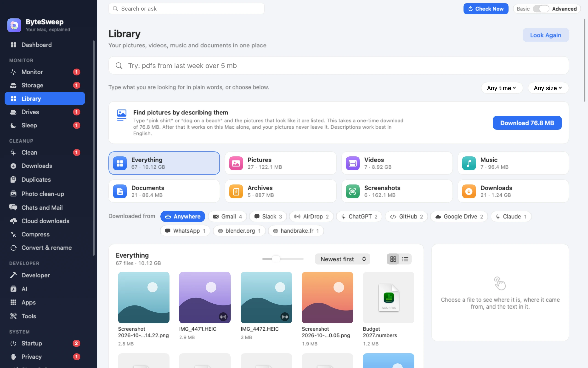Select the Anywhere download source filter
Screen dimensions: 588x368
[183, 216]
